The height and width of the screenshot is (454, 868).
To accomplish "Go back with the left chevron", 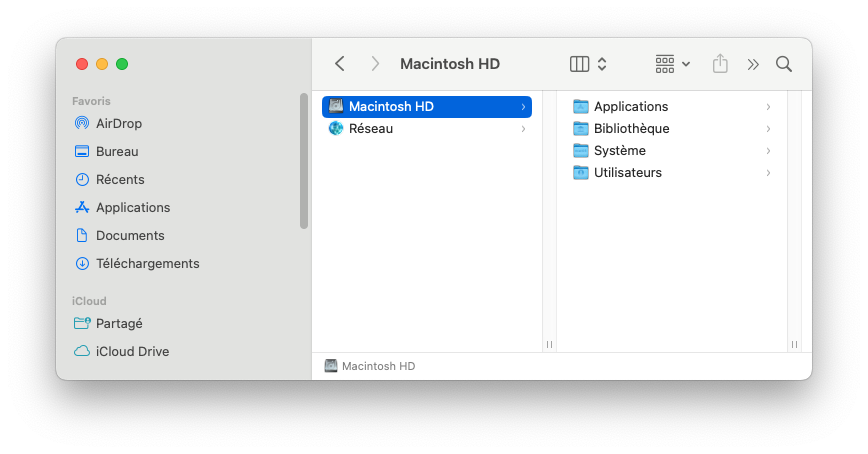I will 340,64.
